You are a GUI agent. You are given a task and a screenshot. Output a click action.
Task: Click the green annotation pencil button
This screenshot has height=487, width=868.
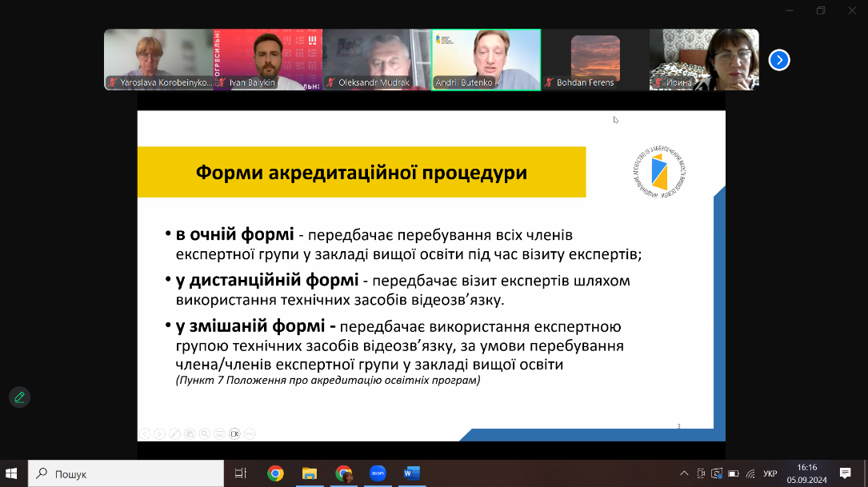[20, 397]
